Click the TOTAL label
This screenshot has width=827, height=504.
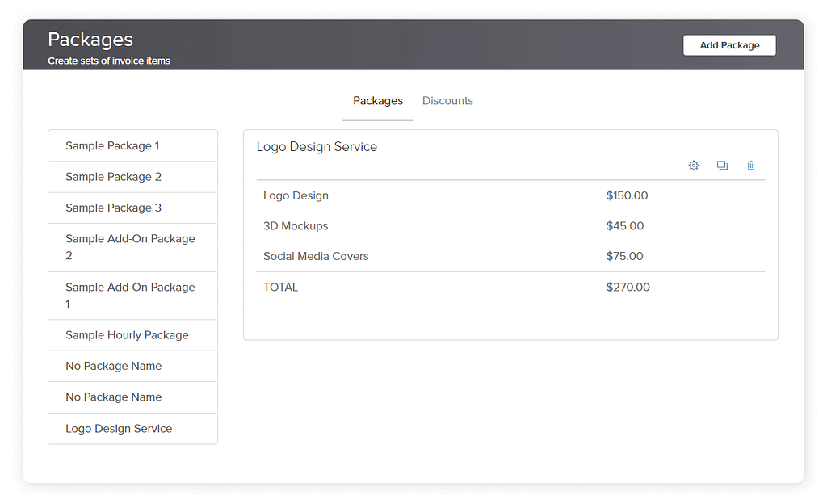280,288
